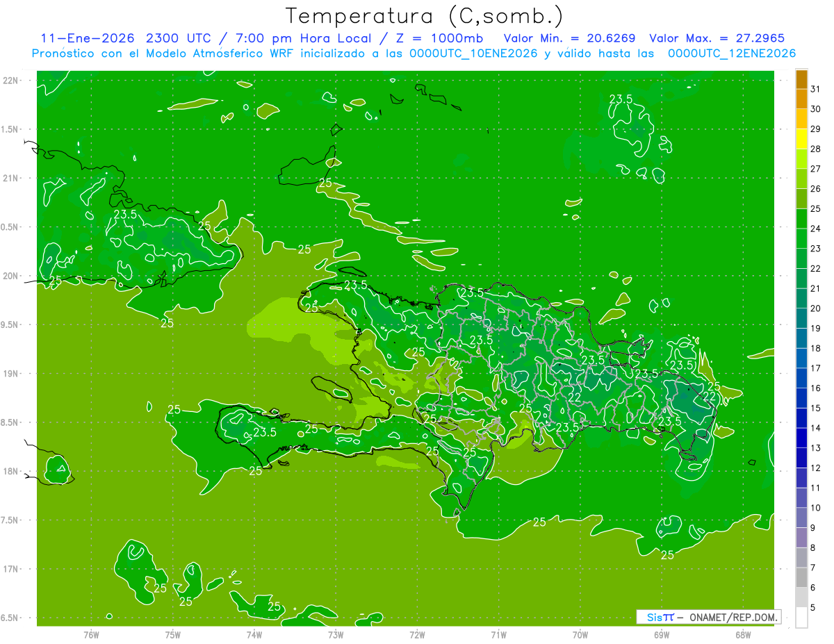Click purple colorbar swatch between 9 and 10
The width and height of the screenshot is (834, 644).
pyautogui.click(x=801, y=518)
